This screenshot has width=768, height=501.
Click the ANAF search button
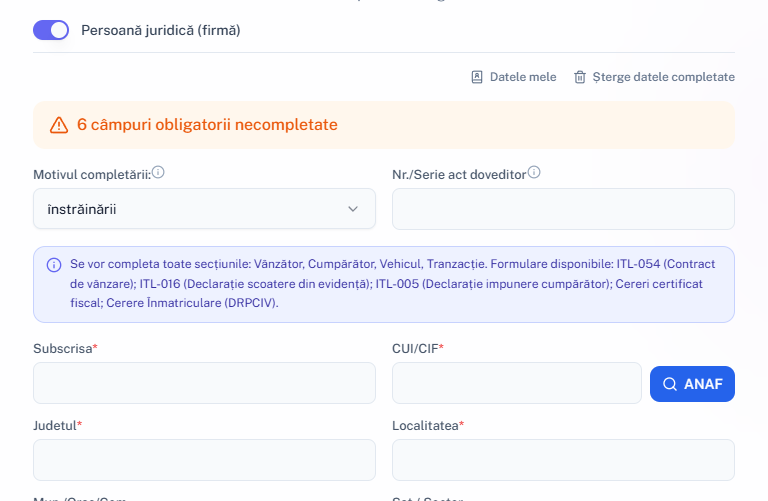click(692, 384)
